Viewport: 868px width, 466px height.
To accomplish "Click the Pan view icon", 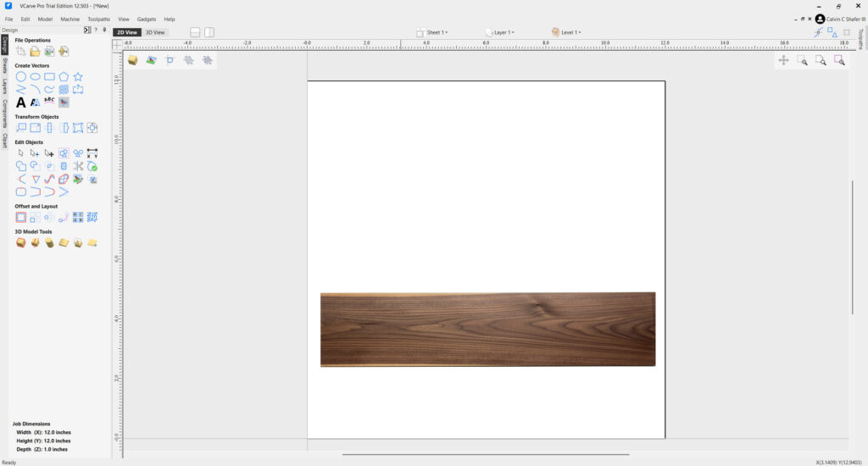I will [783, 60].
